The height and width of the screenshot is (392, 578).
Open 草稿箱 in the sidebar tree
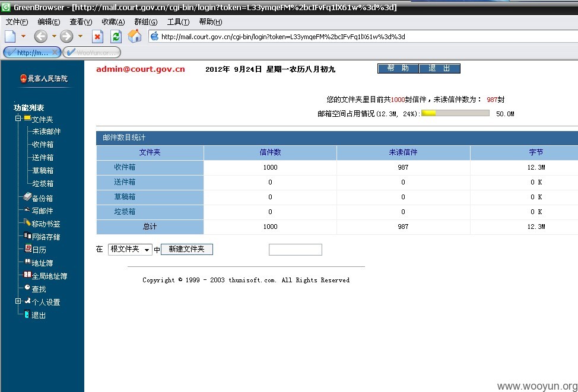[x=43, y=171]
